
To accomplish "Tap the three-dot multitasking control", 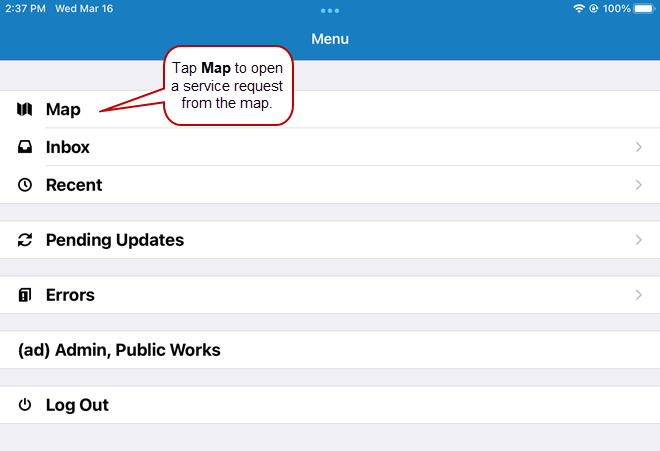I will pos(330,10).
